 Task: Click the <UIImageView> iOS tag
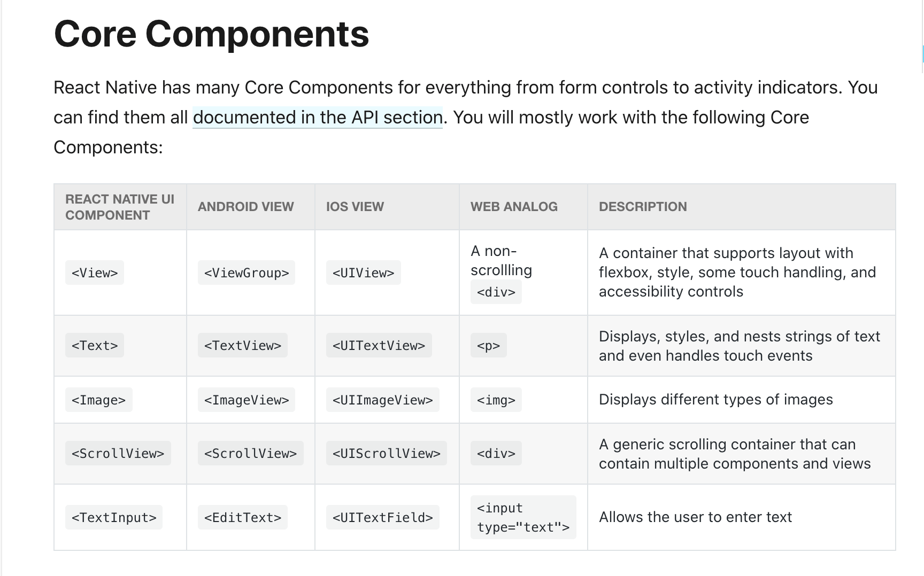click(x=383, y=400)
